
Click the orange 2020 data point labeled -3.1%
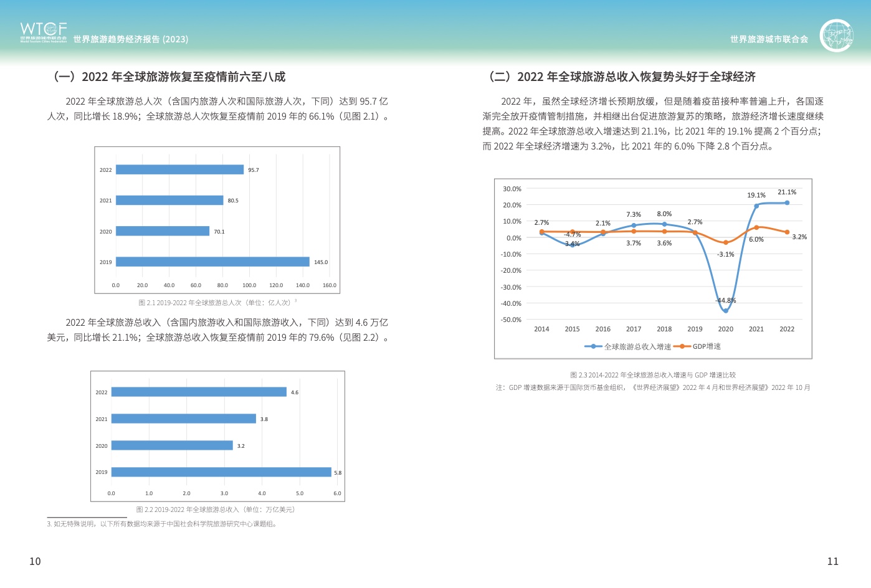[726, 242]
